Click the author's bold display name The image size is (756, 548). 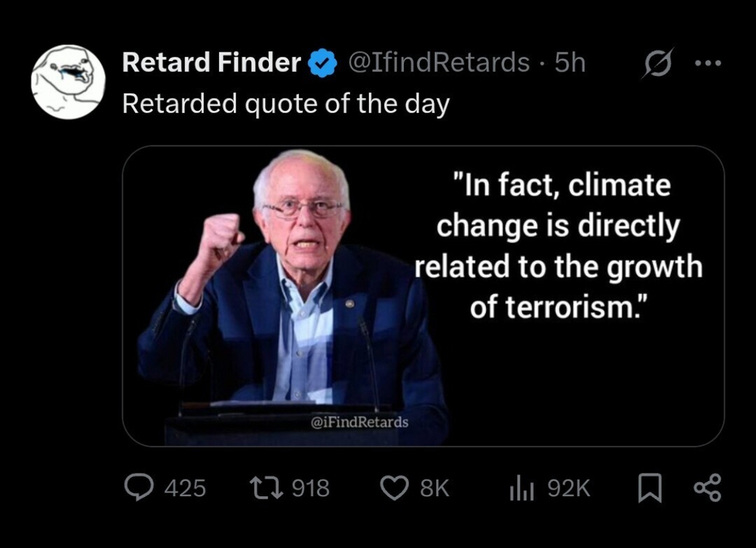click(x=211, y=64)
